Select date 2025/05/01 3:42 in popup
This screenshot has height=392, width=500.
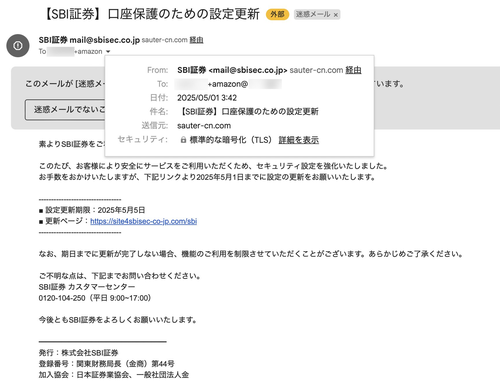tap(207, 98)
